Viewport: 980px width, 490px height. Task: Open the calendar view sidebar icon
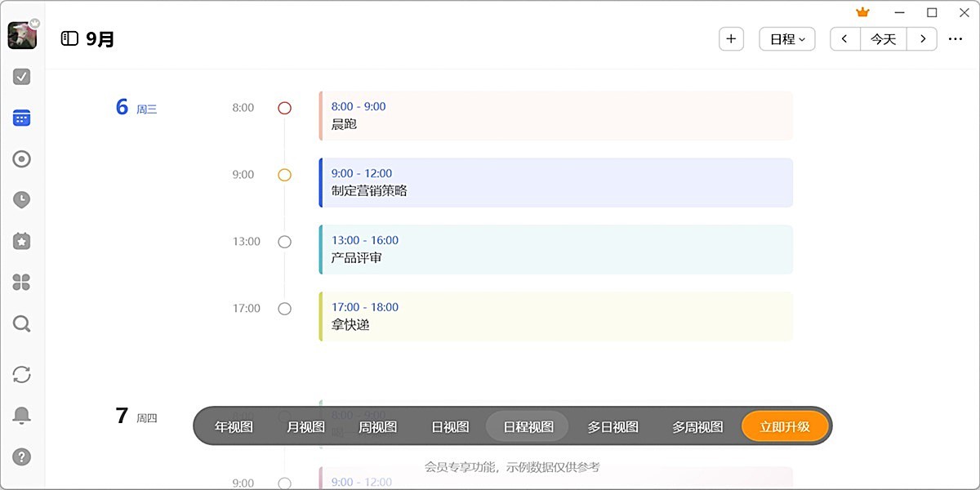[x=22, y=118]
